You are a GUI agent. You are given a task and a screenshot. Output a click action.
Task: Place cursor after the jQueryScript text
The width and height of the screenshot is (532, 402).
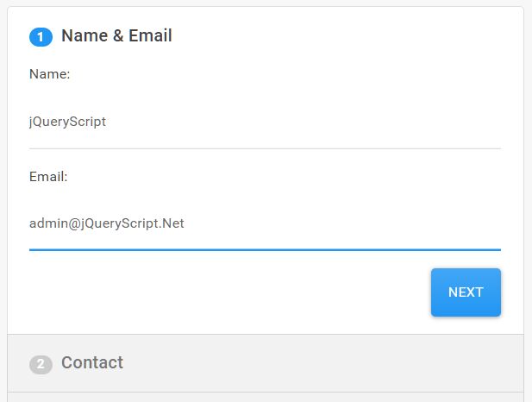[x=107, y=122]
